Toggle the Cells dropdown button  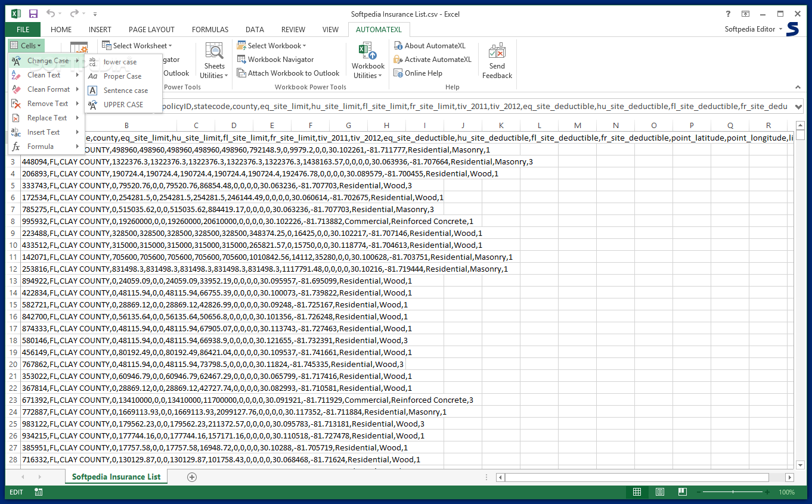point(26,45)
